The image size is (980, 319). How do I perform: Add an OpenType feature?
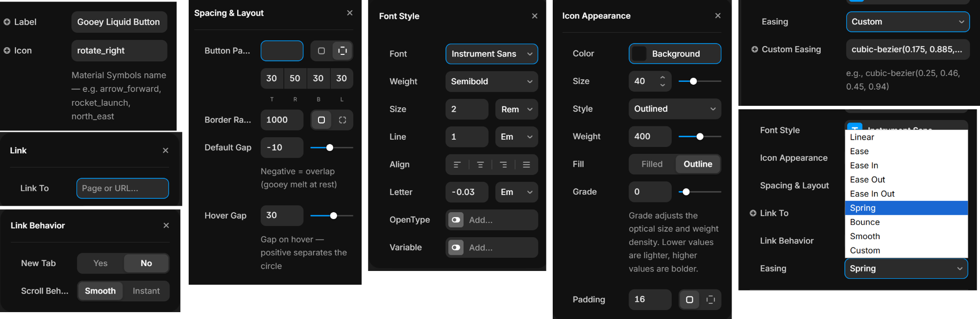(x=491, y=220)
